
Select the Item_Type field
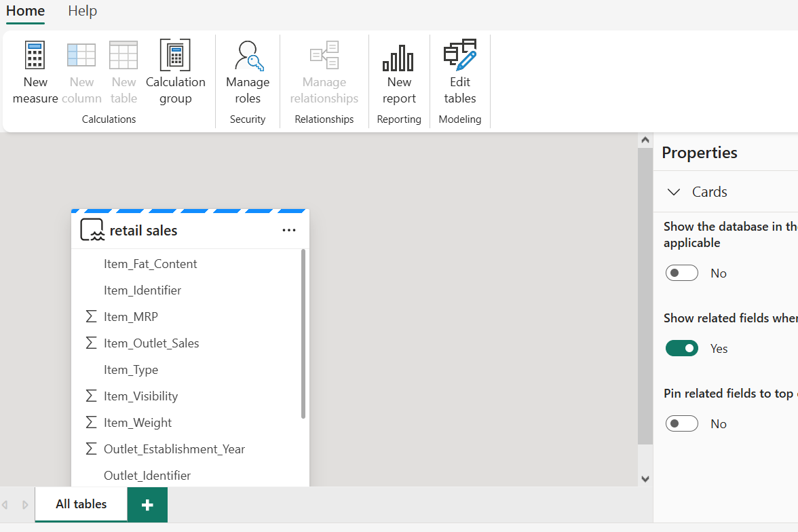point(131,370)
